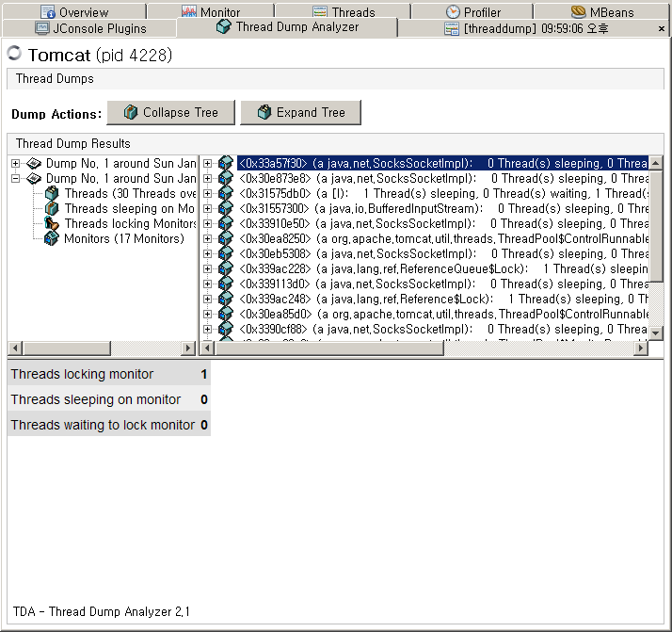
Task: Select monitor row 0x3390cf88 SocksSocketImpl
Action: click(x=442, y=329)
